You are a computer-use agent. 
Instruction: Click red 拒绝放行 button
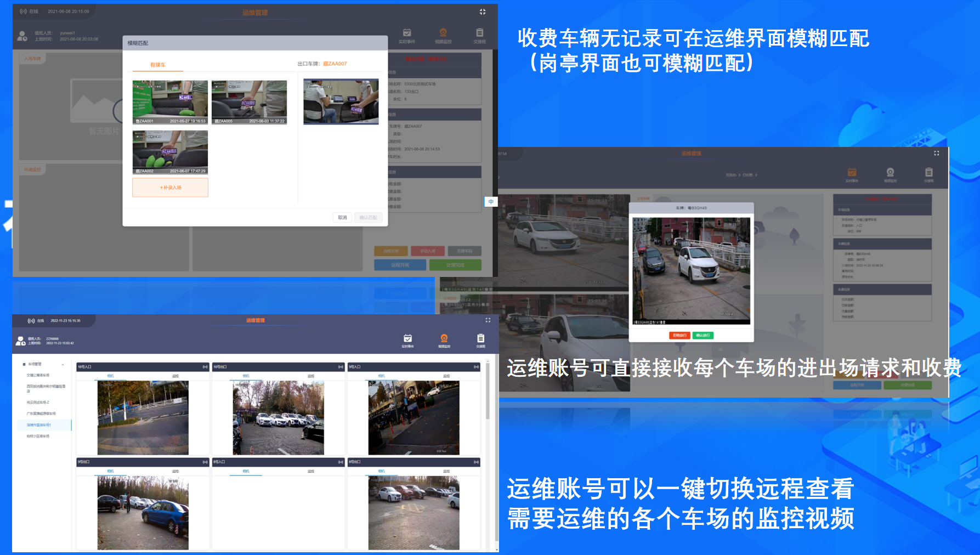(x=679, y=335)
